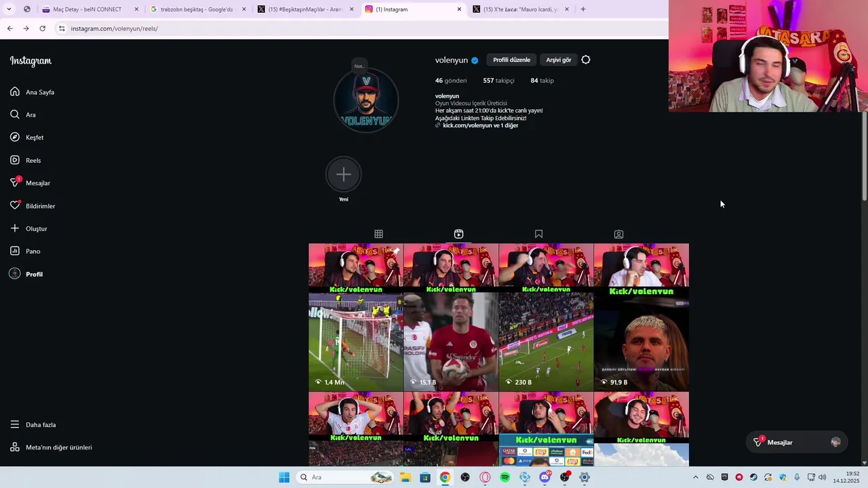Viewport: 868px width, 488px height.
Task: Go to Profil in the sidebar
Action: click(x=26, y=274)
